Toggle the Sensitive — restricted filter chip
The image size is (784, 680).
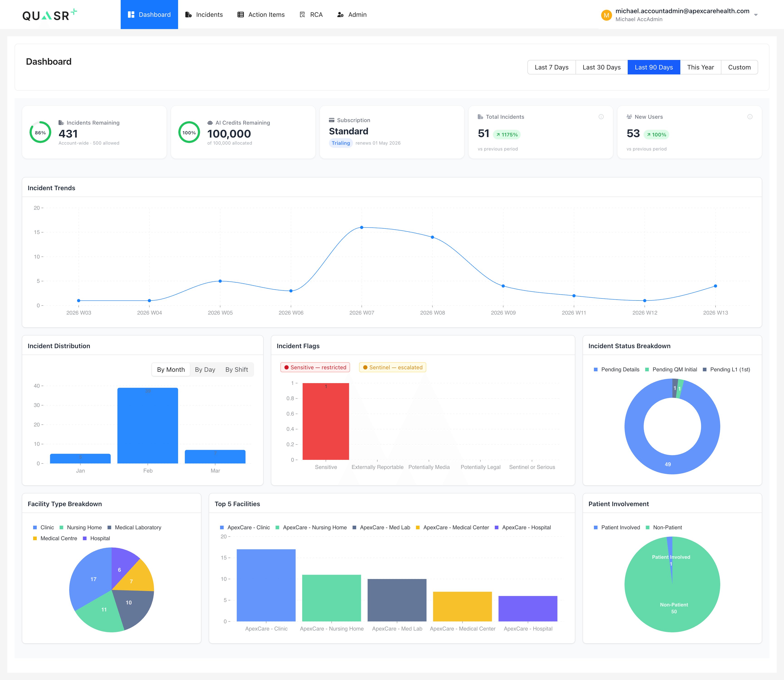315,367
